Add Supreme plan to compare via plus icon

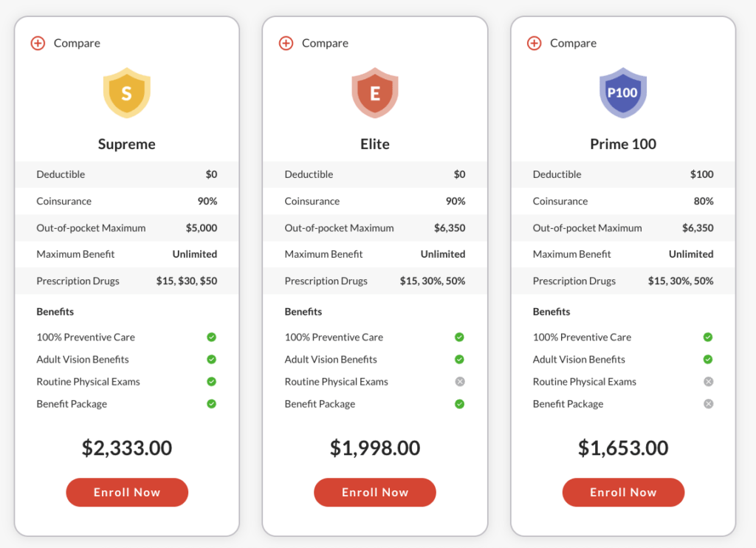pos(38,43)
